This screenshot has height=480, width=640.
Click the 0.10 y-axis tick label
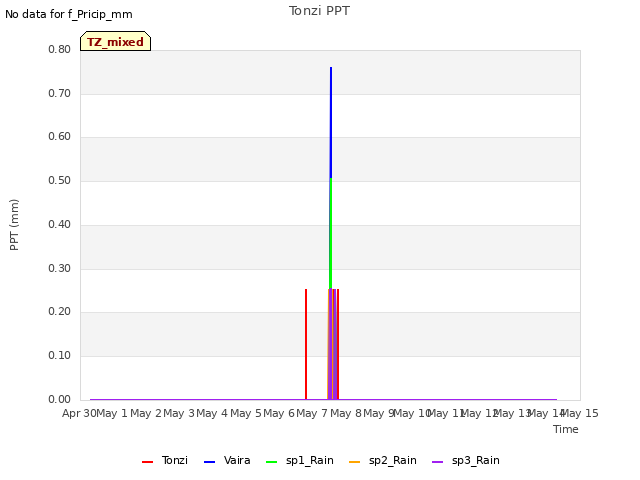click(60, 356)
